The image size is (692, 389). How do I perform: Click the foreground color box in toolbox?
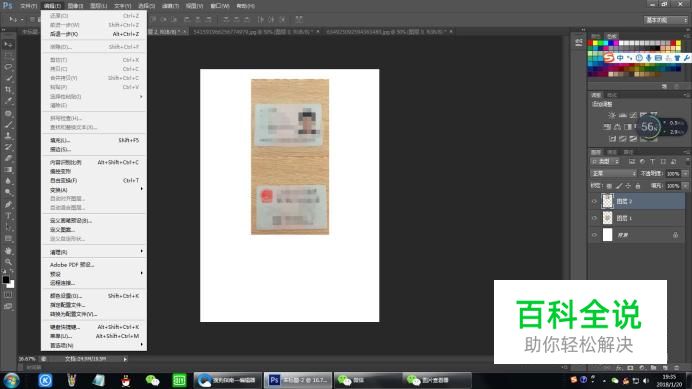coord(6,279)
